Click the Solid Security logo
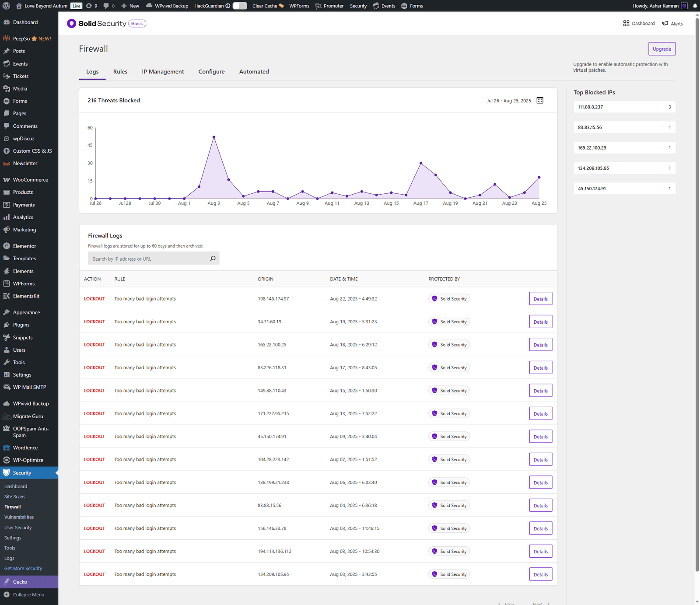The height and width of the screenshot is (605, 700). coord(96,24)
